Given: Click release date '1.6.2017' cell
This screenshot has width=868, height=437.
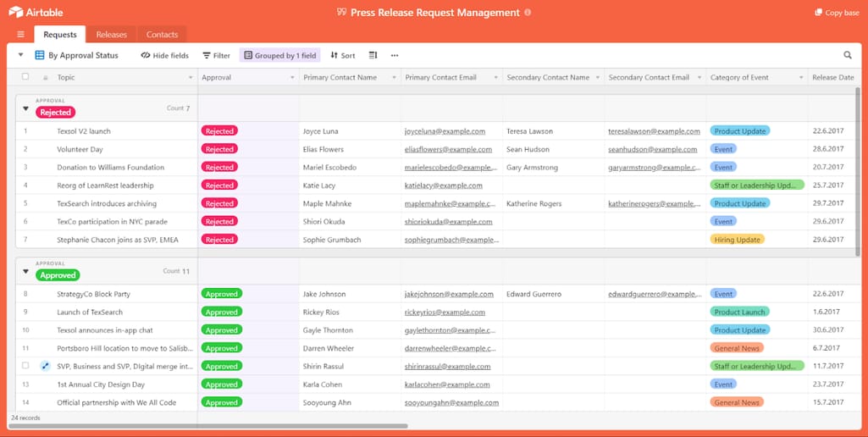Looking at the screenshot, I should pyautogui.click(x=832, y=313).
